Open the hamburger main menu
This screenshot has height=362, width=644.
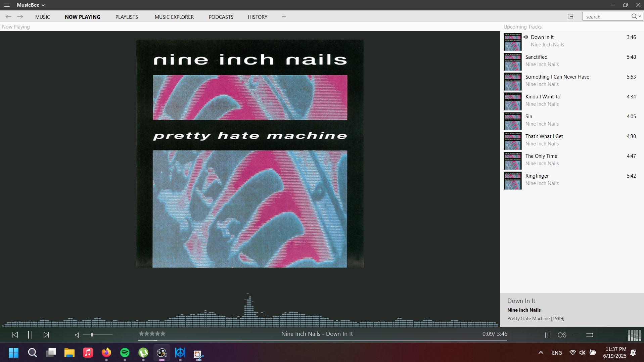[x=7, y=5]
